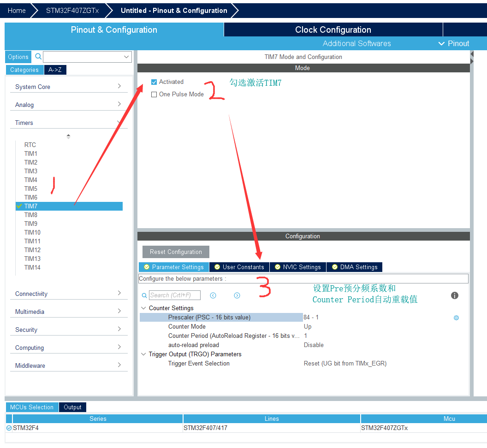Open the Parameter Settings tab
The height and width of the screenshot is (448, 487).
(x=174, y=267)
